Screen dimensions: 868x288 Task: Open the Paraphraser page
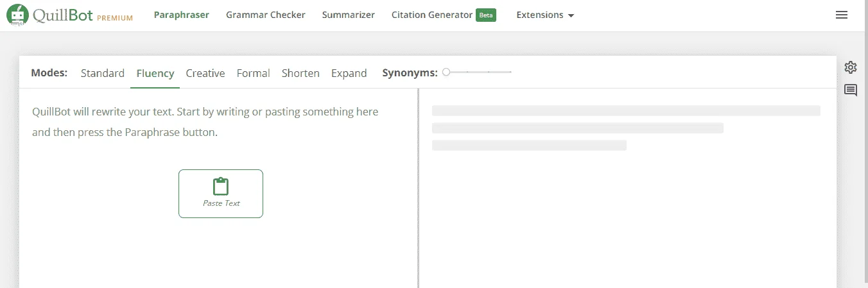tap(182, 15)
